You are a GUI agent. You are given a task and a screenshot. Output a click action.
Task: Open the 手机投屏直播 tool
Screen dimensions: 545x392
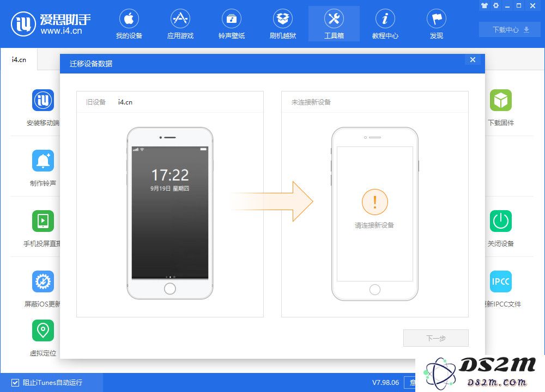(x=43, y=221)
